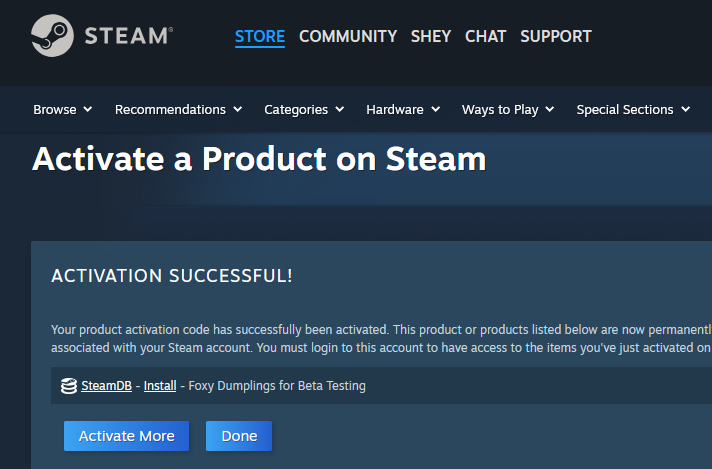Click the SteamDB database icon
This screenshot has height=469, width=712.
[69, 386]
